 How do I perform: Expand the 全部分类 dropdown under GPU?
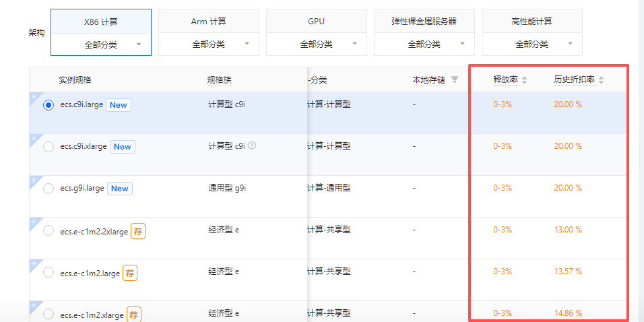tap(317, 44)
